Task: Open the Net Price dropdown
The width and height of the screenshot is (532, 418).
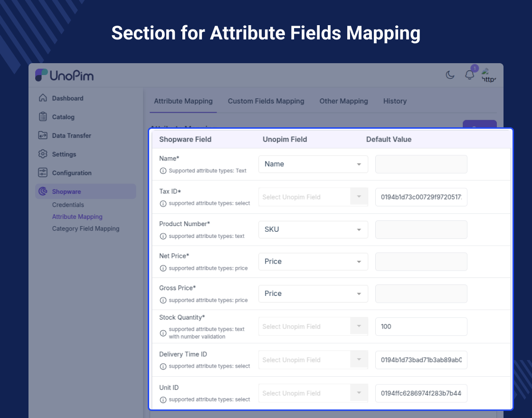Action: tap(313, 262)
